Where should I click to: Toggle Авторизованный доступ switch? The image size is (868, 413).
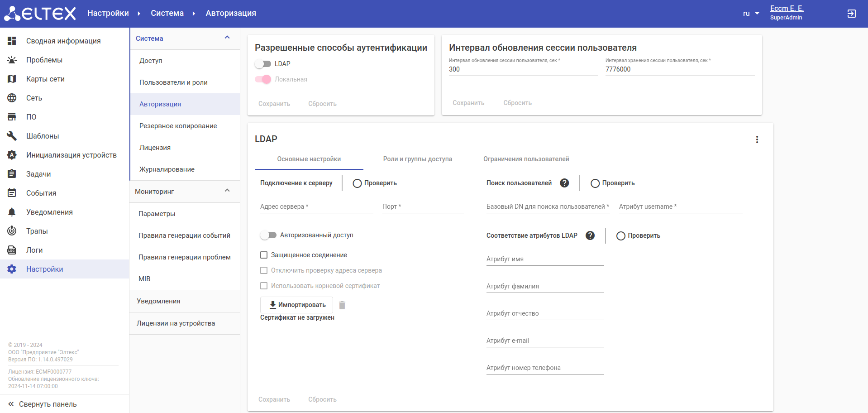[268, 235]
